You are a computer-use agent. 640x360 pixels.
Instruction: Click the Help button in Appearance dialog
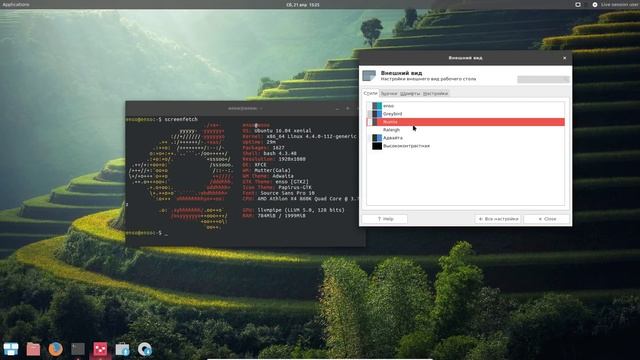pyautogui.click(x=385, y=219)
